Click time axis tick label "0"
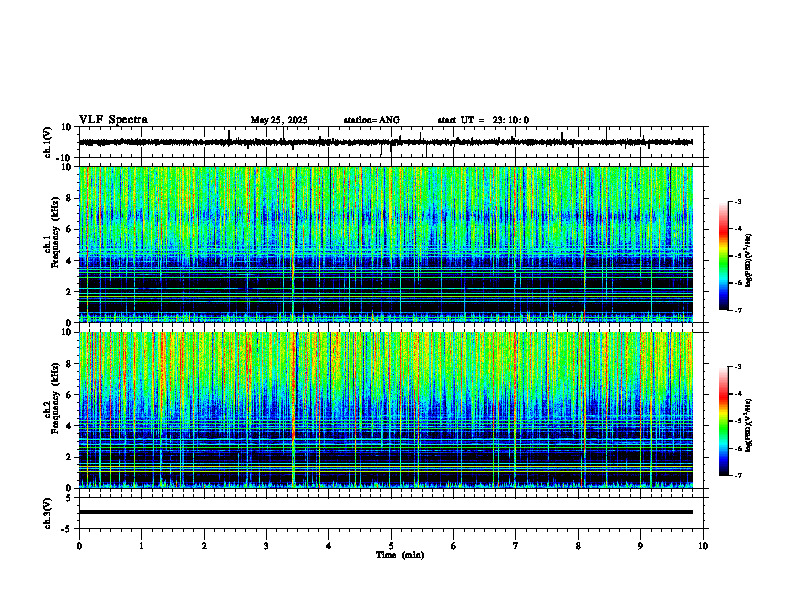 pos(79,546)
